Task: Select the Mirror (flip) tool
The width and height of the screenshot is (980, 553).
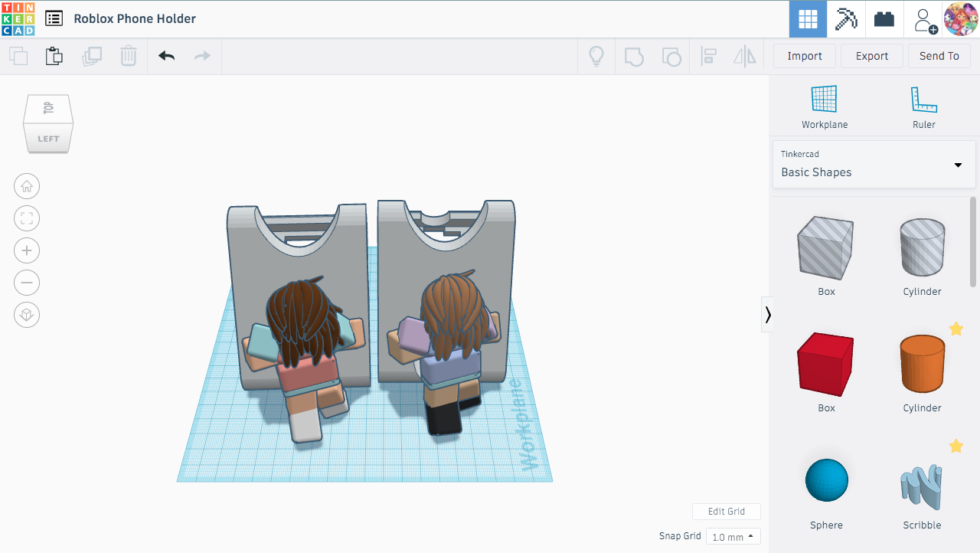Action: [745, 56]
